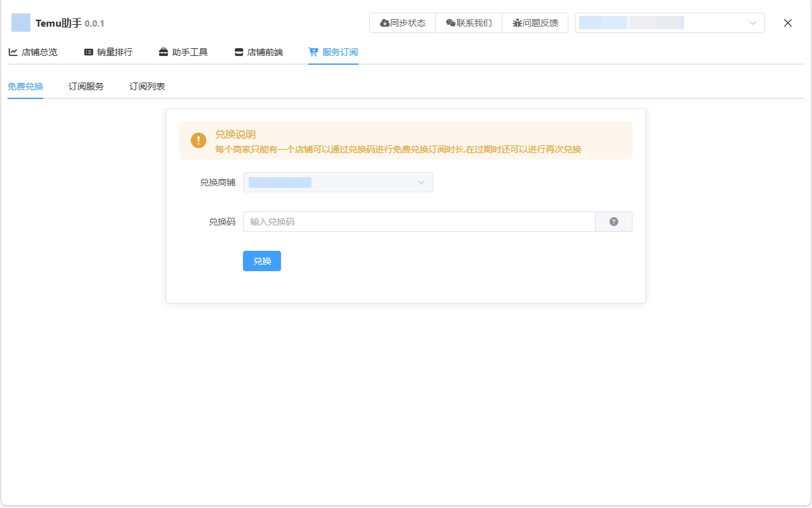Click the briefcase icon on 助手工具 tab
The width and height of the screenshot is (812, 508).
tap(163, 51)
